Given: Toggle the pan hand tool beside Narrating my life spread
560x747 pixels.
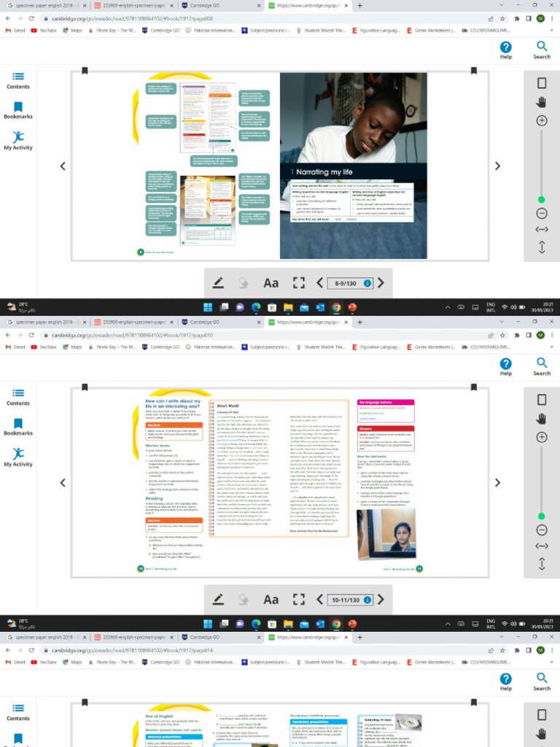Looking at the screenshot, I should tap(542, 102).
